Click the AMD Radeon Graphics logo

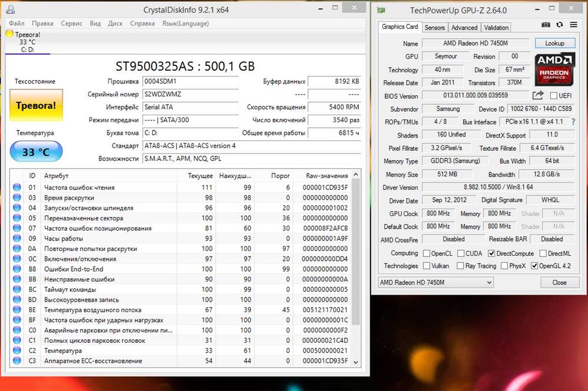[x=554, y=69]
